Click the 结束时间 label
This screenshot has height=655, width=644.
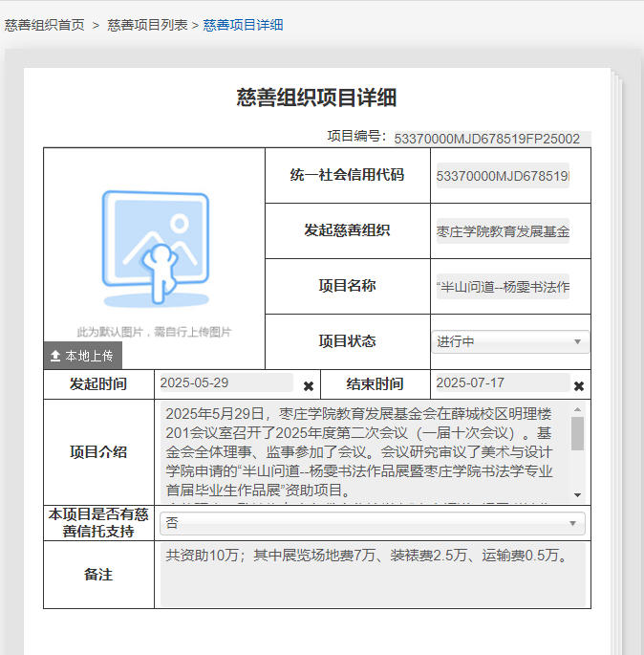point(375,383)
